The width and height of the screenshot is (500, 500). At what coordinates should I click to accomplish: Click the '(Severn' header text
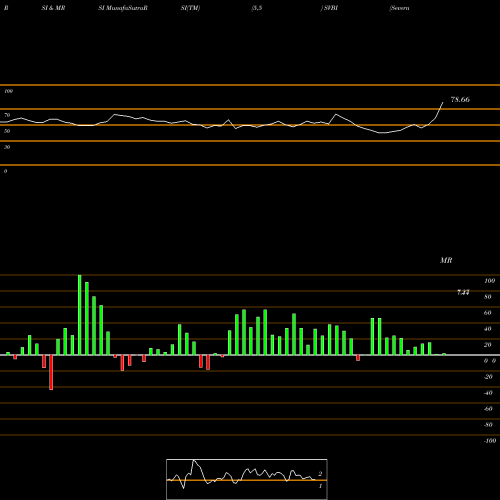399,8
